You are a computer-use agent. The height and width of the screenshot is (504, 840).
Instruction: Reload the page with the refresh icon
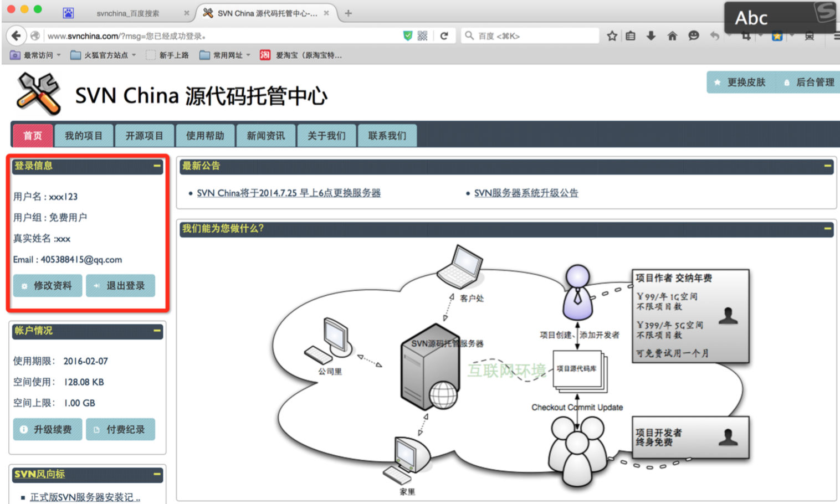click(x=444, y=36)
